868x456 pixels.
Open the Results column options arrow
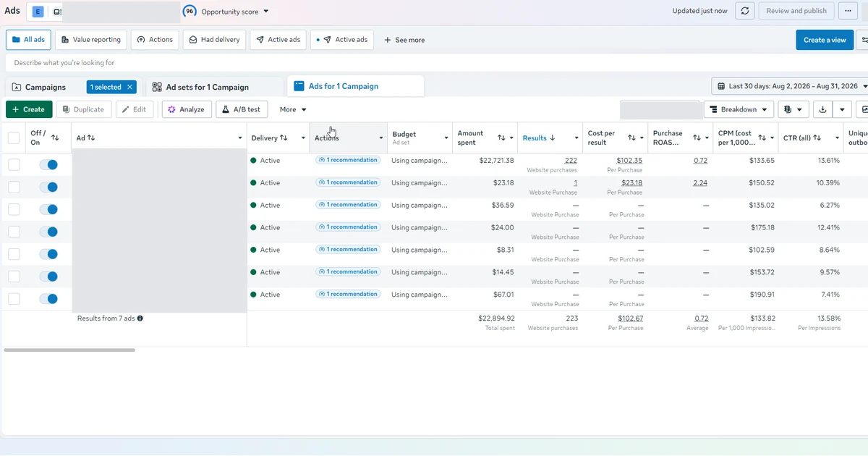tap(576, 138)
